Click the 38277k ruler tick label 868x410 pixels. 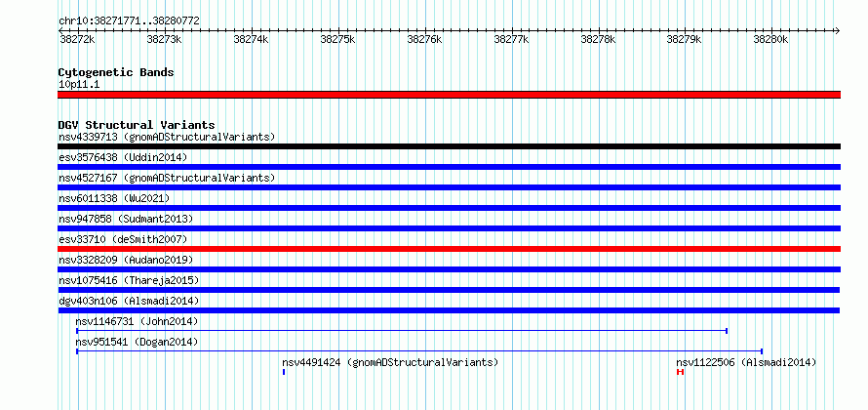pyautogui.click(x=511, y=40)
